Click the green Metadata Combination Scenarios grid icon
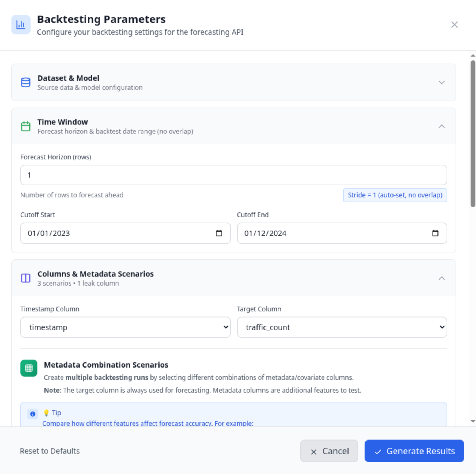 (29, 368)
